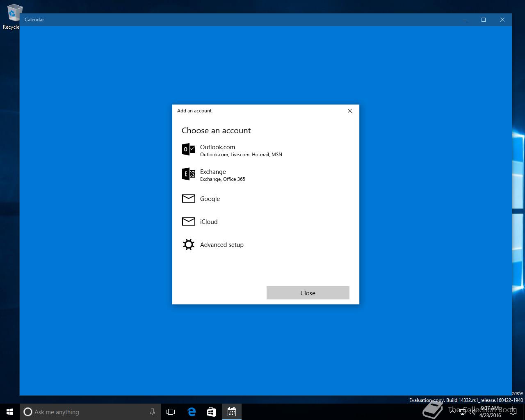
Task: Minimize the Calendar window
Action: pos(465,20)
